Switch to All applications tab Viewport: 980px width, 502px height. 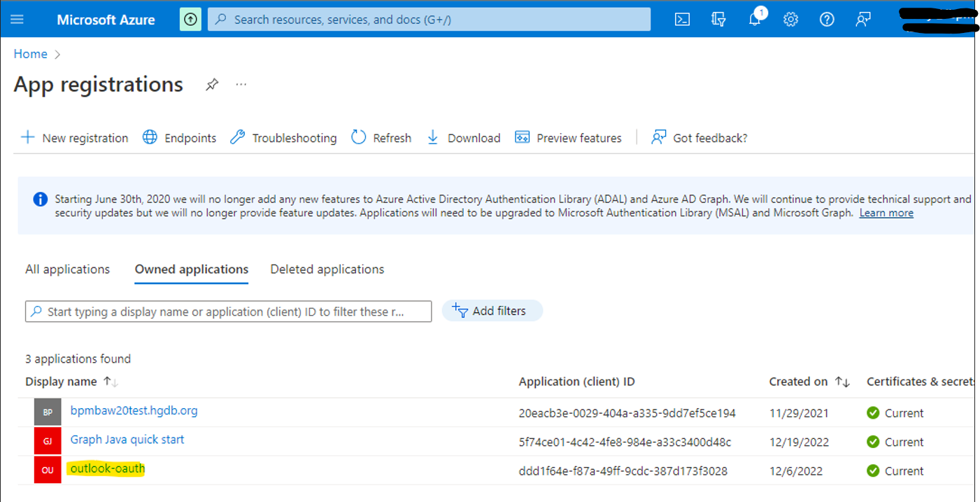[68, 269]
